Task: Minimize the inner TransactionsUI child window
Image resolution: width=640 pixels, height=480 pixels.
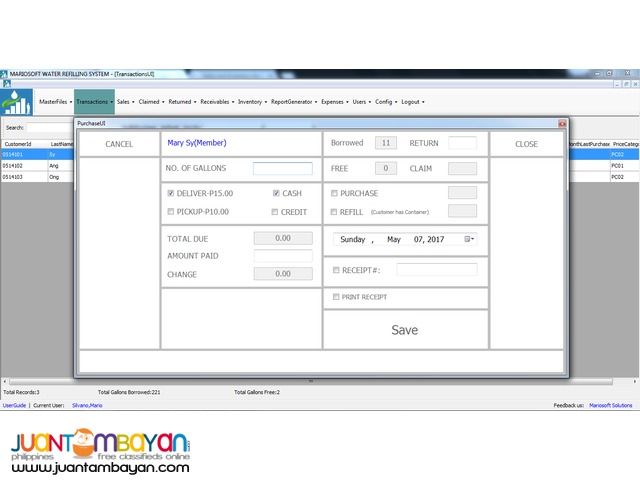Action: point(618,84)
